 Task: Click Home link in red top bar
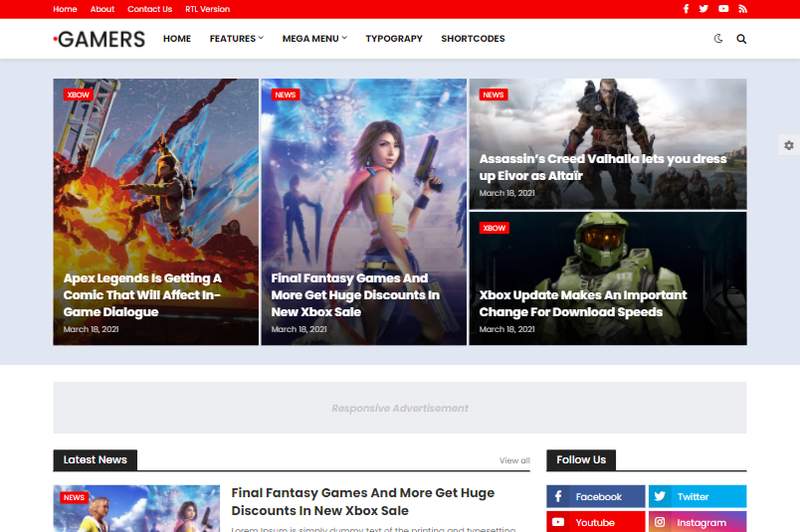coord(65,9)
